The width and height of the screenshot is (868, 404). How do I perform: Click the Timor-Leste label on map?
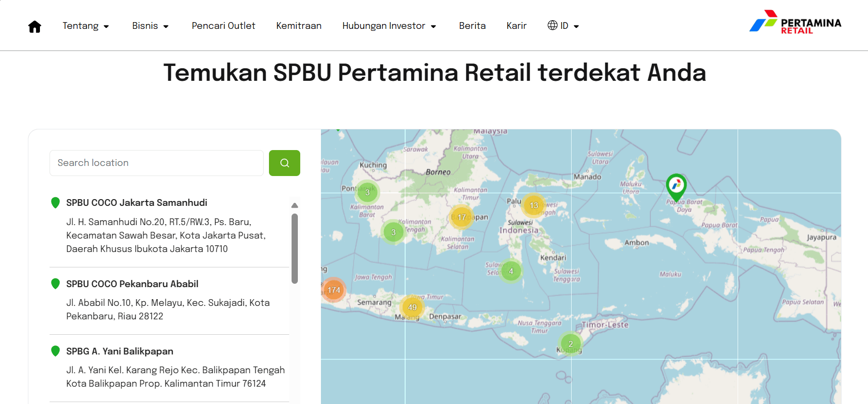point(605,325)
